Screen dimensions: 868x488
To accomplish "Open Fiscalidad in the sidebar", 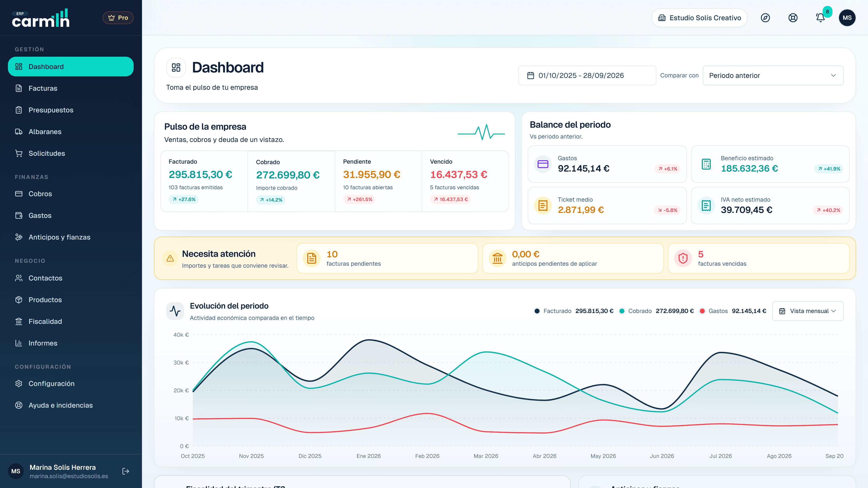I will pos(71,322).
